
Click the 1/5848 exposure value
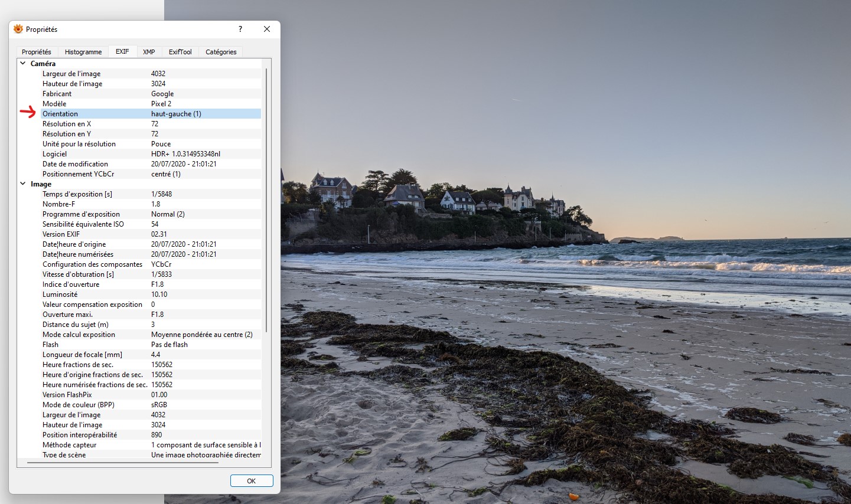(x=161, y=194)
